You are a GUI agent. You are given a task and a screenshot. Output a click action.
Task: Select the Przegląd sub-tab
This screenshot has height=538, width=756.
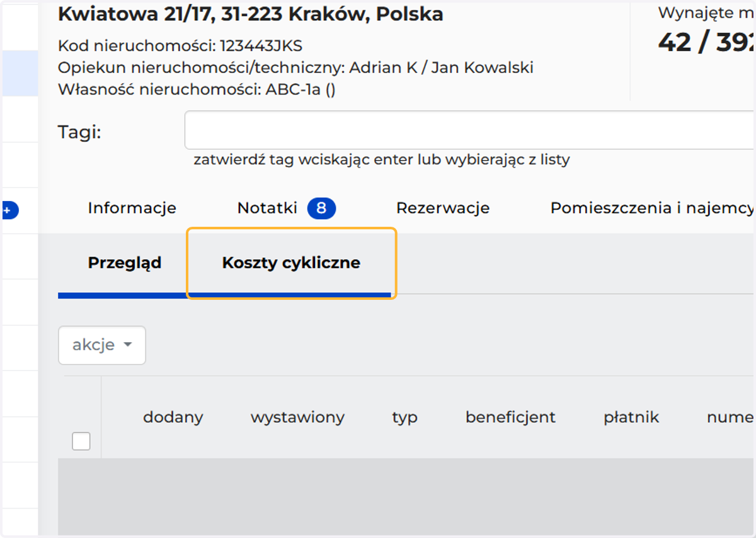pos(125,263)
